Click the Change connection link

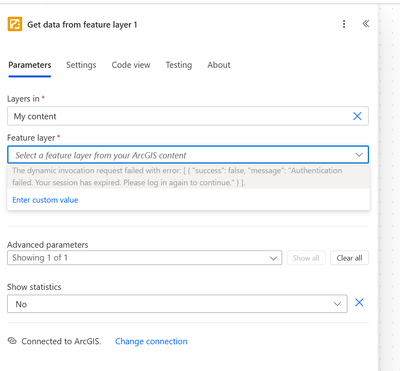151,341
